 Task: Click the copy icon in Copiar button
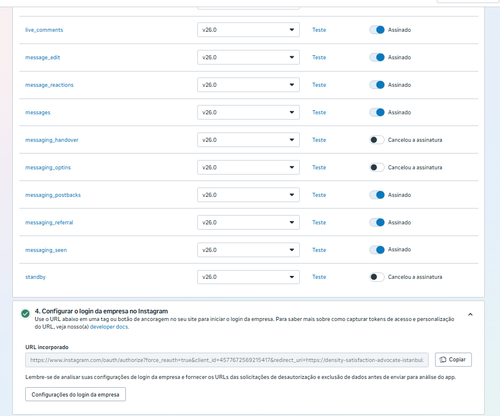[x=443, y=360]
